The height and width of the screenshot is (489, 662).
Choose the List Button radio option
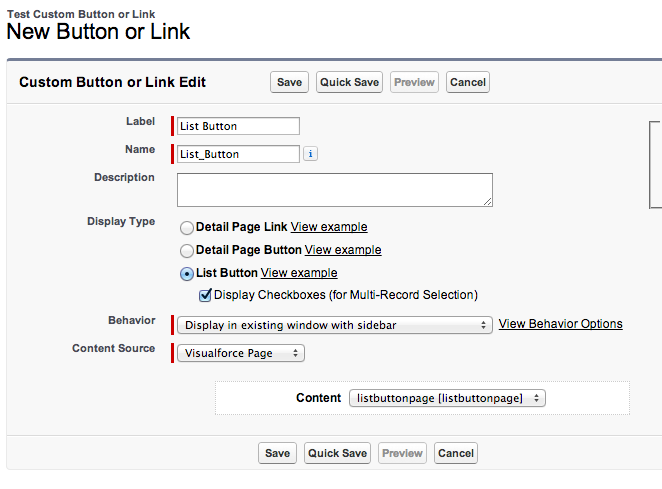coord(187,274)
